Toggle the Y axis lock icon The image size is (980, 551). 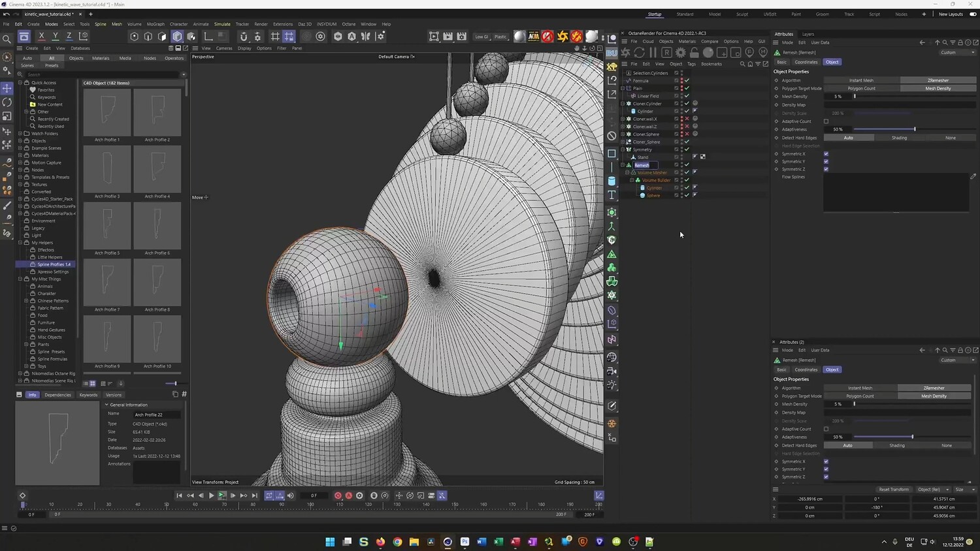[55, 37]
